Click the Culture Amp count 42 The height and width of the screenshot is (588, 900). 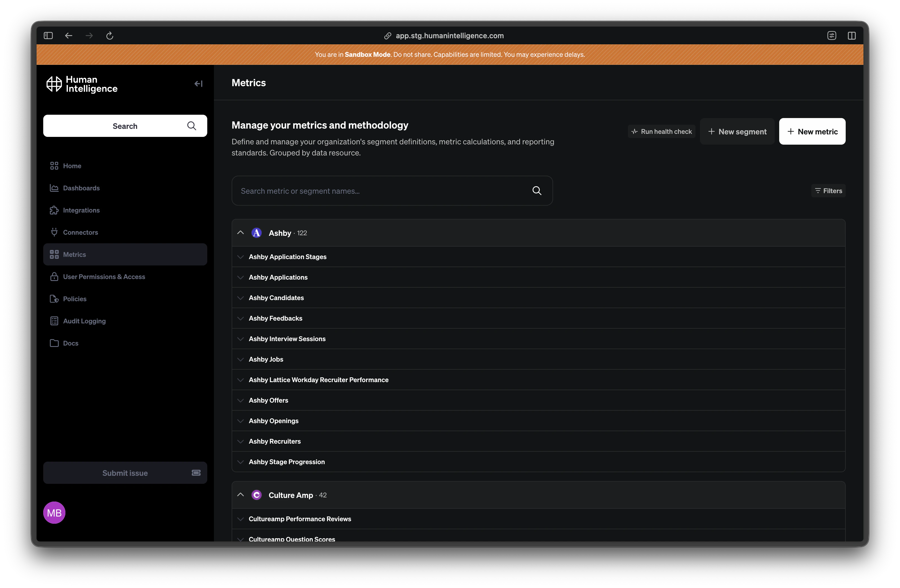pyautogui.click(x=323, y=495)
